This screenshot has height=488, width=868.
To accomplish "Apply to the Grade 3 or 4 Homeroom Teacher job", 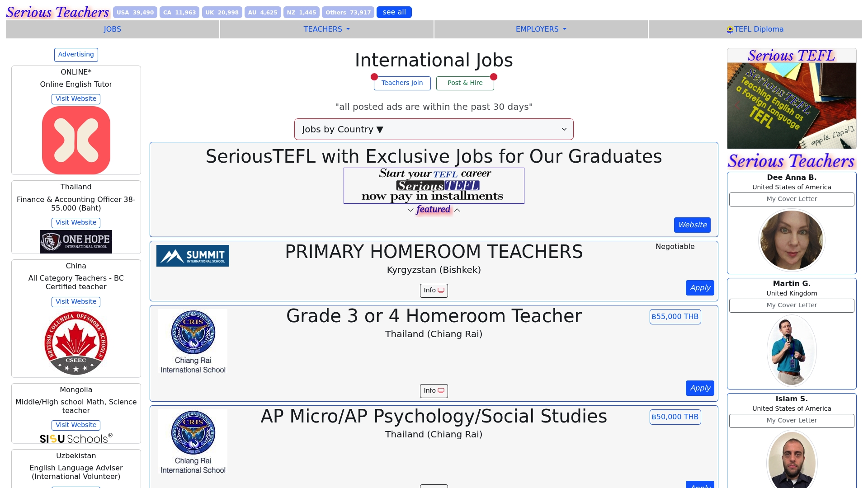I will pos(700,388).
